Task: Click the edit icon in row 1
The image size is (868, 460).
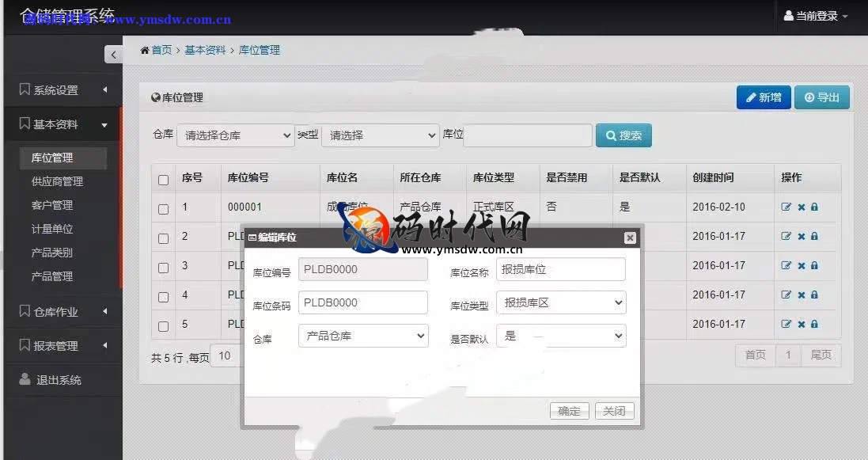Action: 786,207
